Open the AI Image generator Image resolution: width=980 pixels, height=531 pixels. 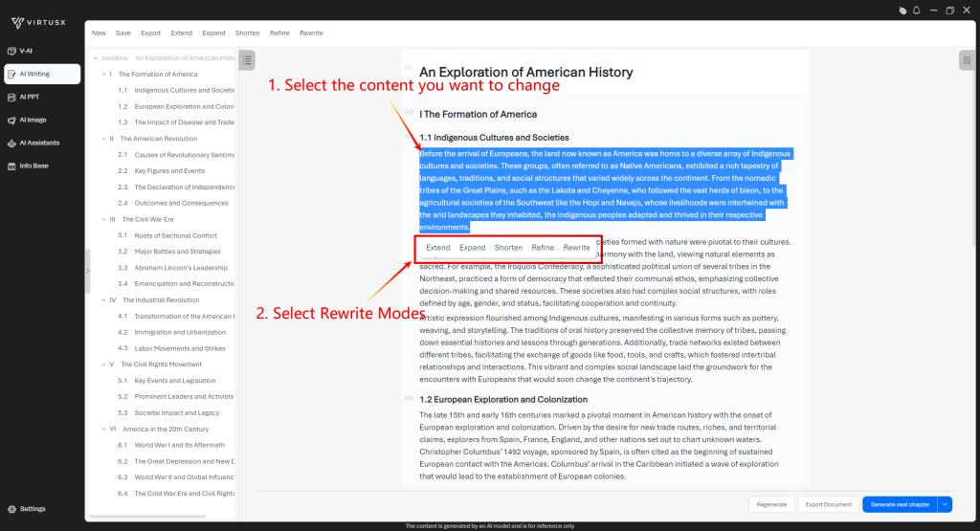click(27, 120)
